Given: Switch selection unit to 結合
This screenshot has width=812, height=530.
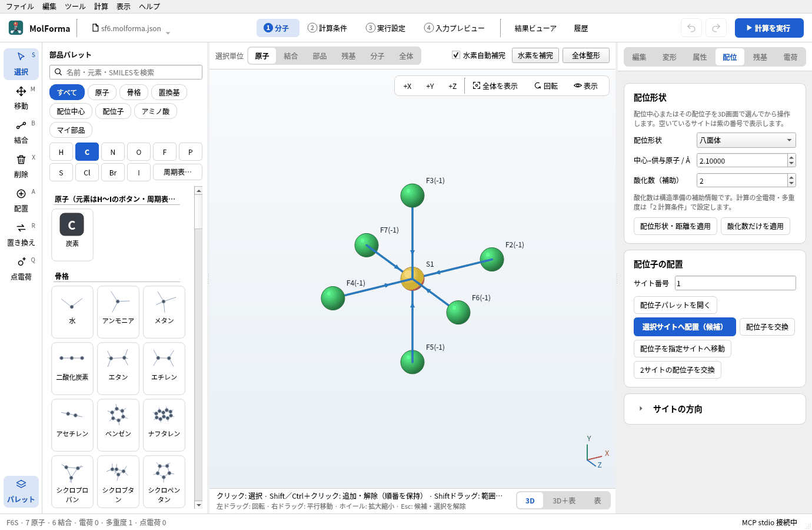Looking at the screenshot, I should click(x=291, y=56).
